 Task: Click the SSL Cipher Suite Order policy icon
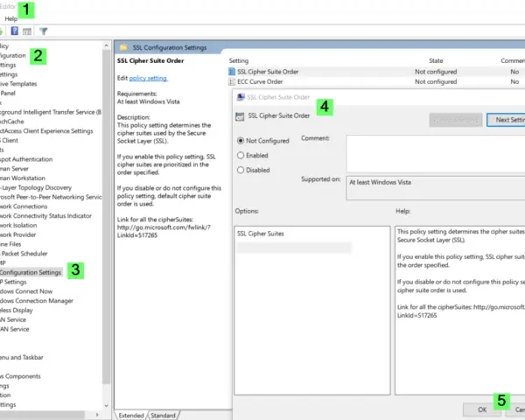point(232,72)
